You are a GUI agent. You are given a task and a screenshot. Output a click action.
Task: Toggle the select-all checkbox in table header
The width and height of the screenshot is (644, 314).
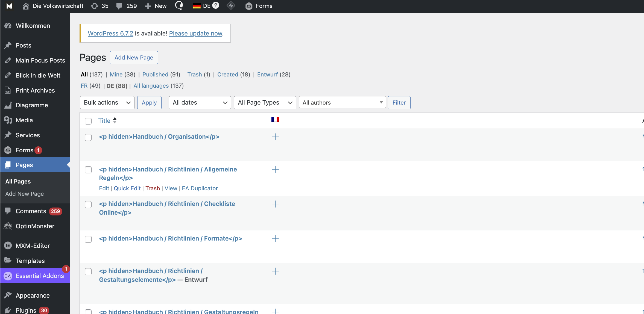click(x=88, y=121)
